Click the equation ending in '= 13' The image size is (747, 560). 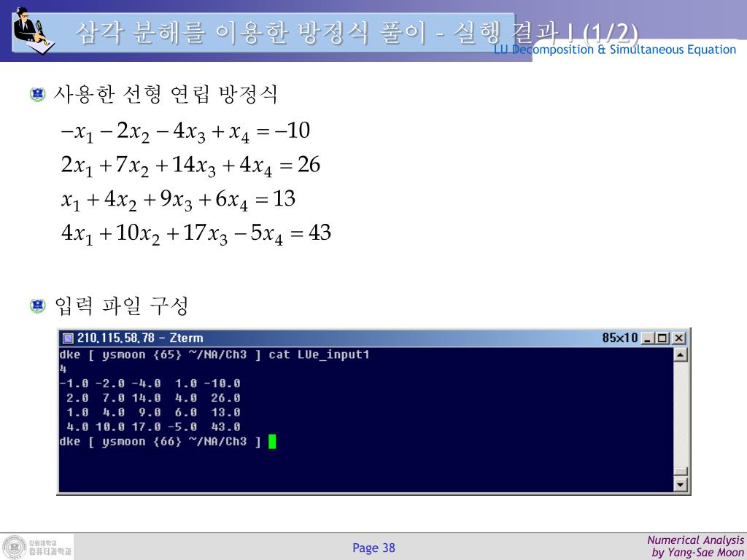click(178, 200)
